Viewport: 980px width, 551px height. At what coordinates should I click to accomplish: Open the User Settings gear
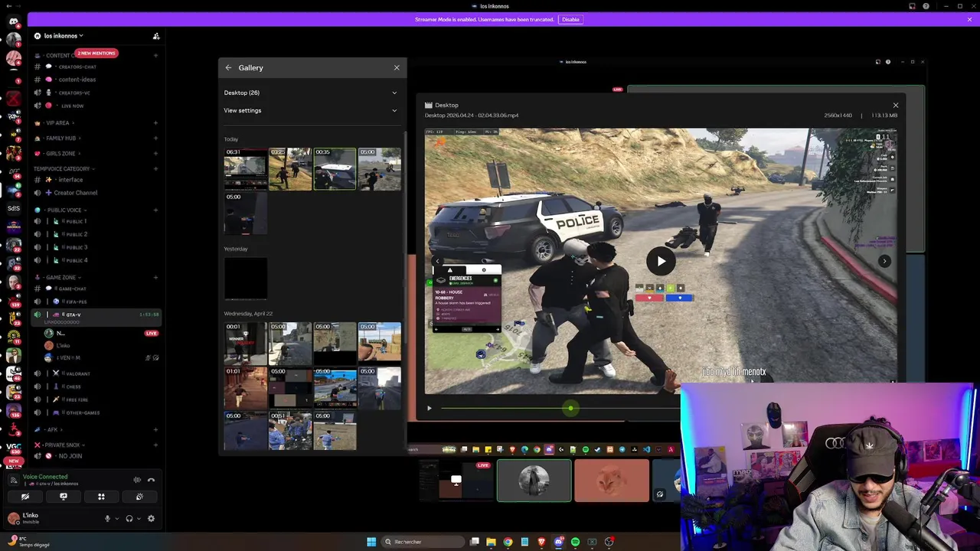pyautogui.click(x=151, y=518)
